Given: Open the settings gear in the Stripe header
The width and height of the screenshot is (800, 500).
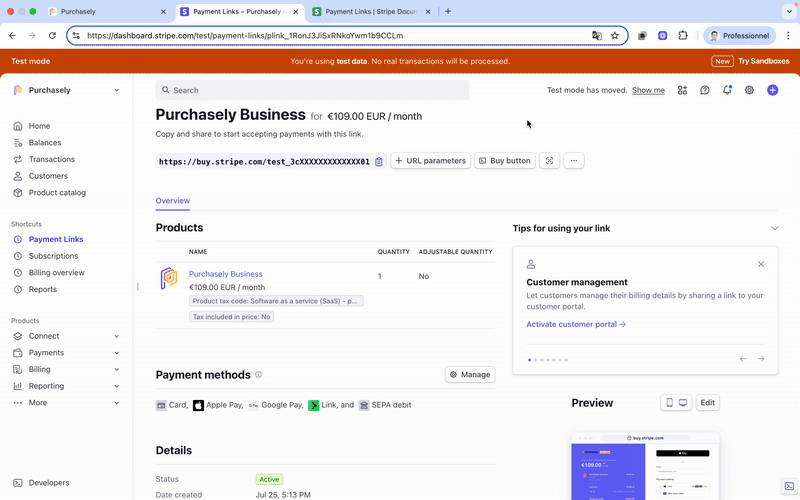Looking at the screenshot, I should click(x=749, y=90).
